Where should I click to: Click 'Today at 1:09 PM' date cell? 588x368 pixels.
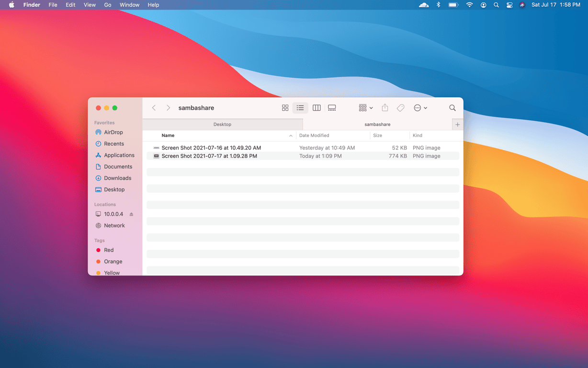(x=320, y=156)
